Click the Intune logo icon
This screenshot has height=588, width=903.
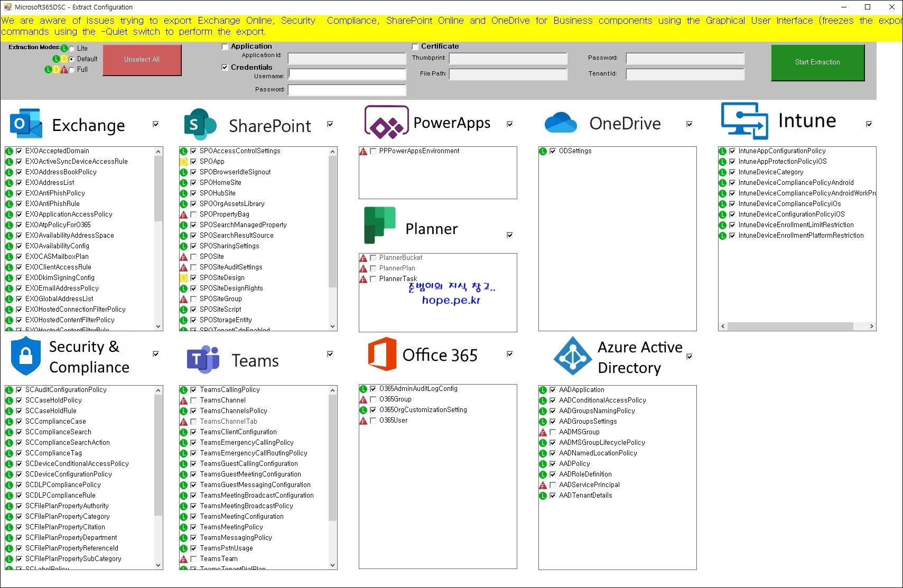[x=744, y=121]
